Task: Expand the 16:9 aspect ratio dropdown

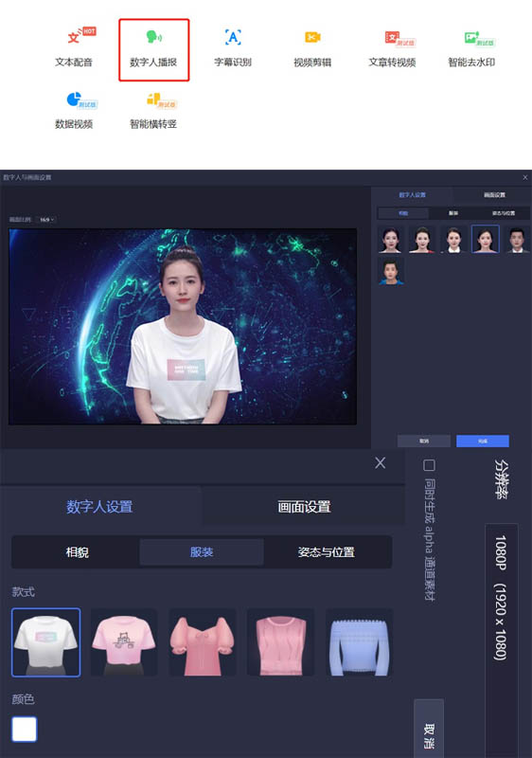Action: 46,220
